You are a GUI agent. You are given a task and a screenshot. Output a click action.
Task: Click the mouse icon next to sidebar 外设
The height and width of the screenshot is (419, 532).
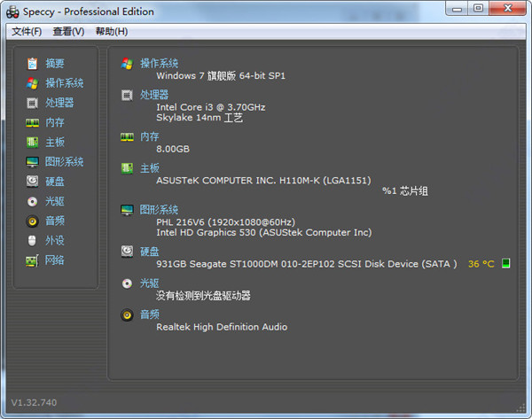[32, 241]
